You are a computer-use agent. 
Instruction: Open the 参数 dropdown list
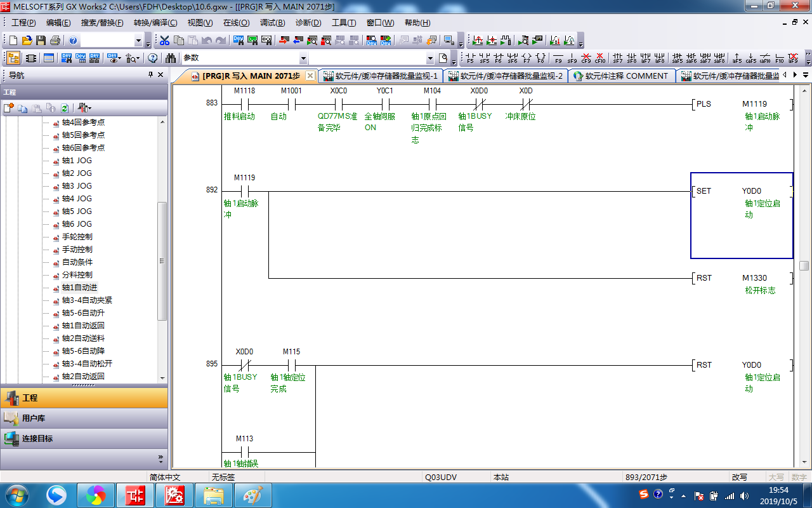[303, 58]
